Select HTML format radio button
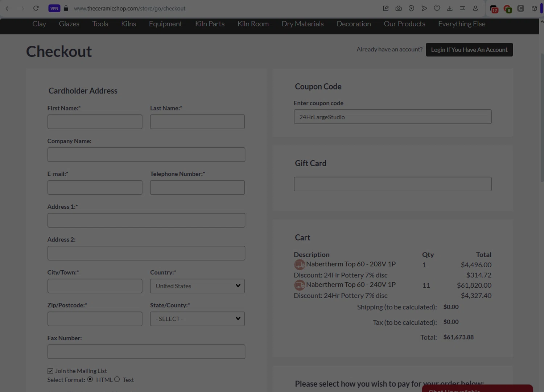 click(x=90, y=379)
